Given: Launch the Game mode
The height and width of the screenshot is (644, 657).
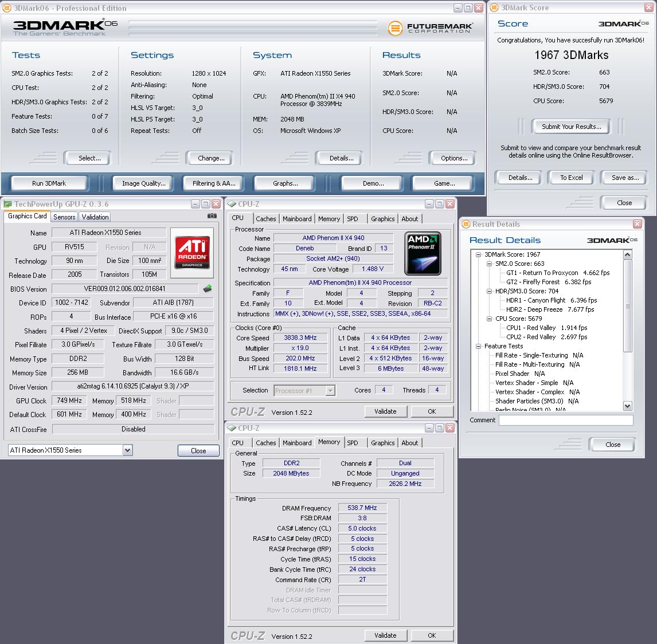Looking at the screenshot, I should click(x=444, y=183).
